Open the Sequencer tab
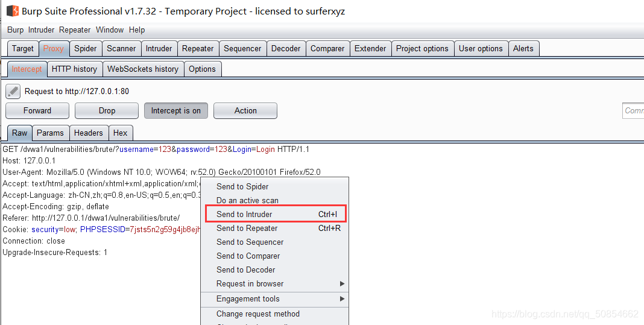 click(242, 48)
